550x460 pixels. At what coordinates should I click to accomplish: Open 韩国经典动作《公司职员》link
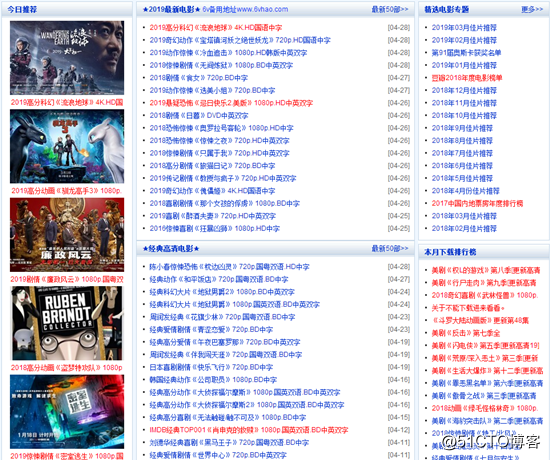tap(213, 380)
